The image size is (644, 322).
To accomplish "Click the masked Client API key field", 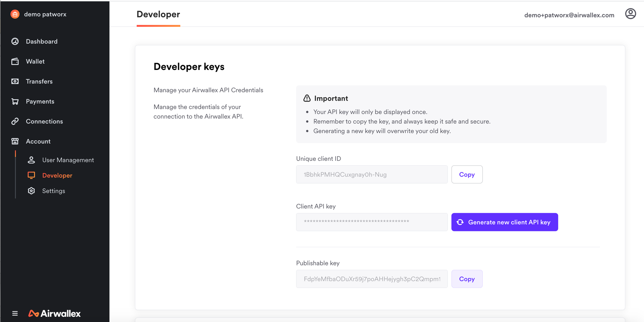I will coord(371,222).
